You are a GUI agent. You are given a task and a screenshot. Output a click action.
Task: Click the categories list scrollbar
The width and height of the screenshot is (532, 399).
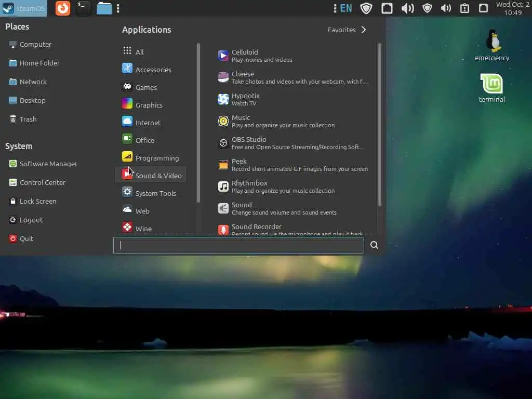coord(198,123)
